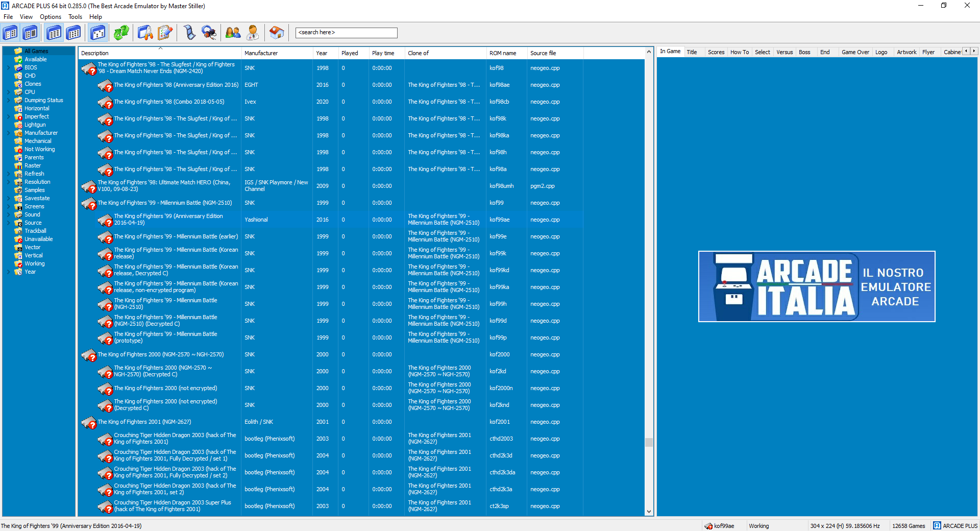Expand the BIOS folder
Image resolution: width=980 pixels, height=531 pixels.
coord(9,67)
